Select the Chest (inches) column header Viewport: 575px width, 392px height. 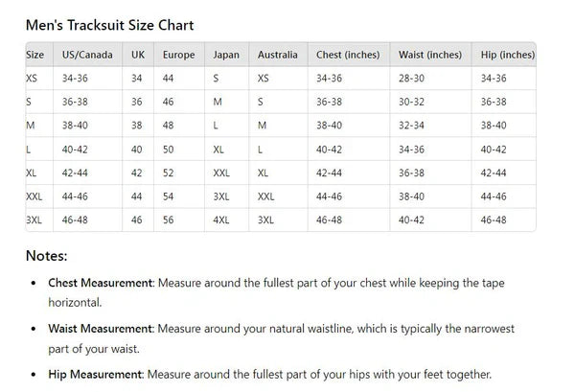click(x=348, y=55)
